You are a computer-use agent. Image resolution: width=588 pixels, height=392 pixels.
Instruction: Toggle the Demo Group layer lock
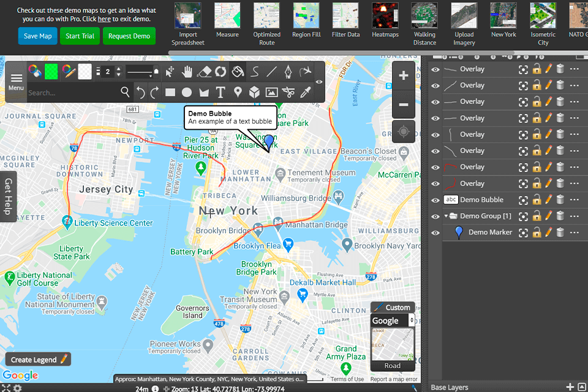pos(537,216)
